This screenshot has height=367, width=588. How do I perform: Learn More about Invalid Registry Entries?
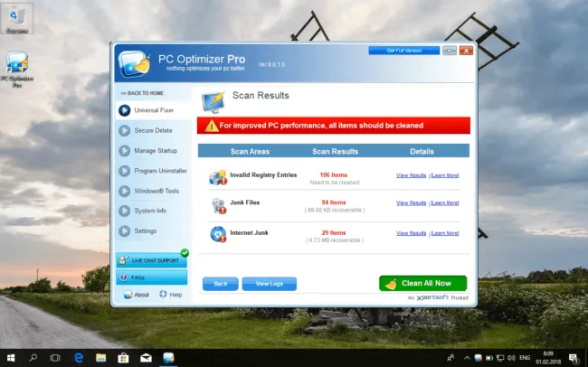tap(445, 175)
